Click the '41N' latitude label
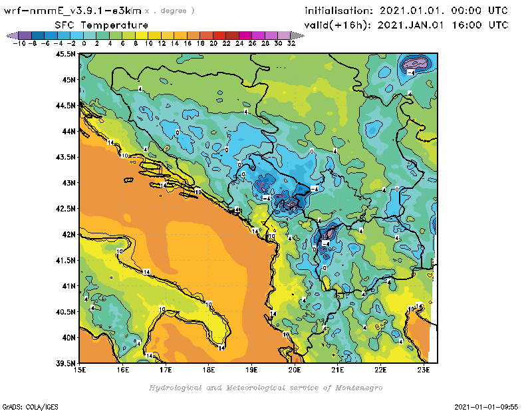This screenshot has width=532, height=411. [69, 286]
